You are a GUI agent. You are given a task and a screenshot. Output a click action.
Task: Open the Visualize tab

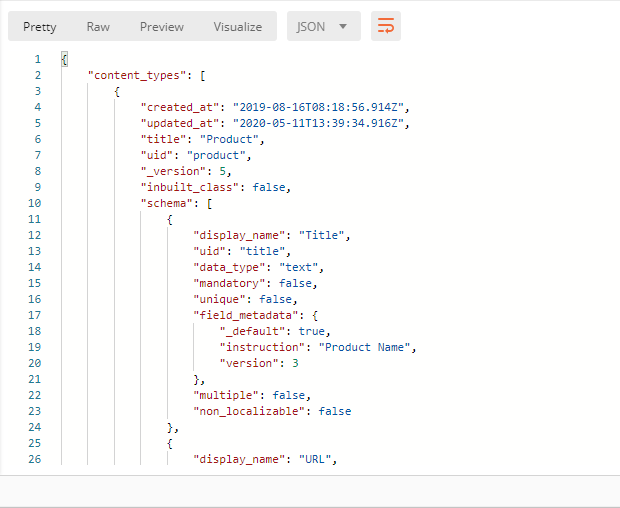(238, 26)
